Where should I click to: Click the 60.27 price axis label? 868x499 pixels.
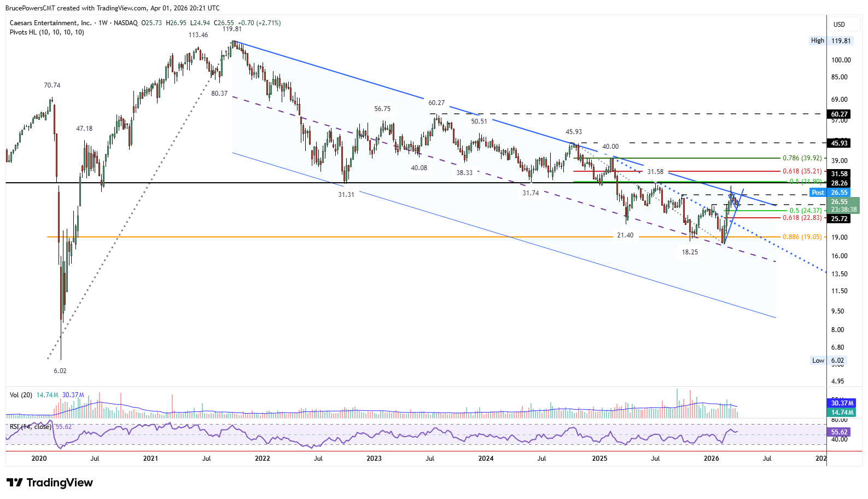pyautogui.click(x=839, y=114)
